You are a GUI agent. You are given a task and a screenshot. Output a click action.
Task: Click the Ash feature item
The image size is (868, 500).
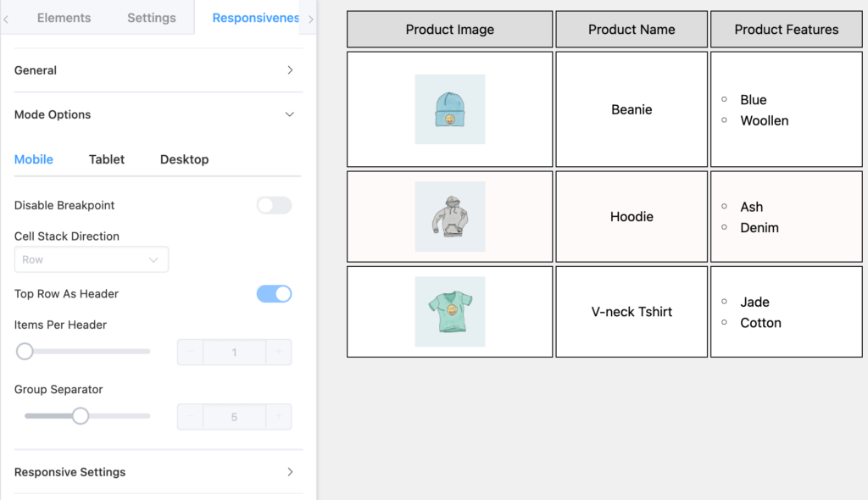click(x=752, y=207)
